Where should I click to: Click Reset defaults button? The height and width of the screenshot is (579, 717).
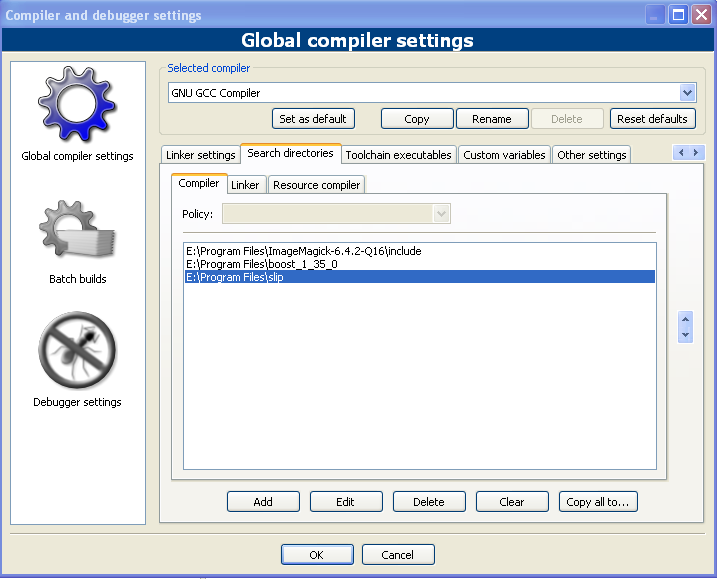(653, 119)
